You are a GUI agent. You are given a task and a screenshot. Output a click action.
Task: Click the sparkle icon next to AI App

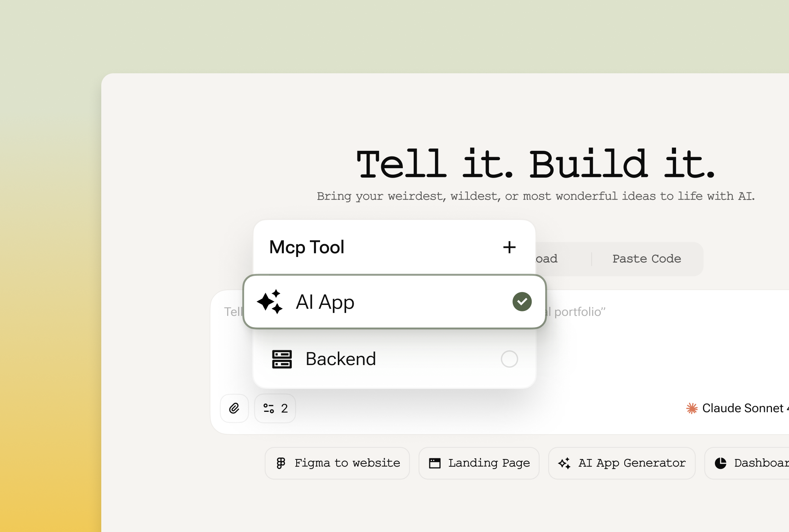tap(270, 302)
